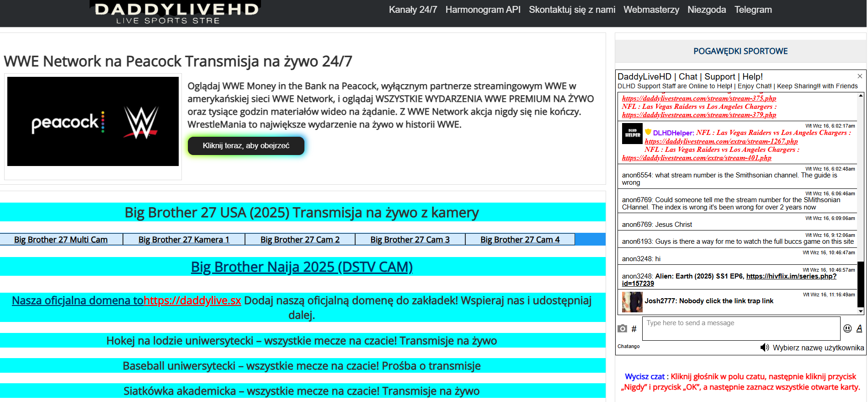Open text formatting letter A icon
The width and height of the screenshot is (868, 402).
pyautogui.click(x=859, y=328)
